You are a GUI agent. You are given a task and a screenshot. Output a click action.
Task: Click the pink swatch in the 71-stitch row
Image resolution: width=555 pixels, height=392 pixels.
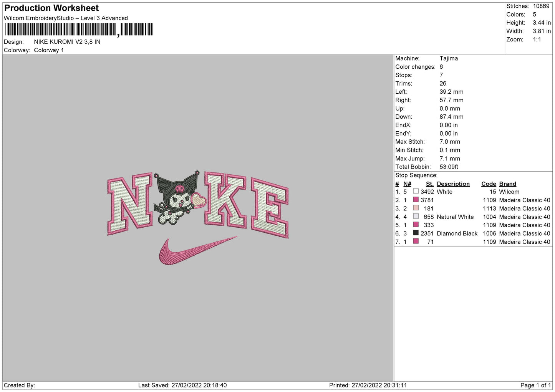click(416, 241)
